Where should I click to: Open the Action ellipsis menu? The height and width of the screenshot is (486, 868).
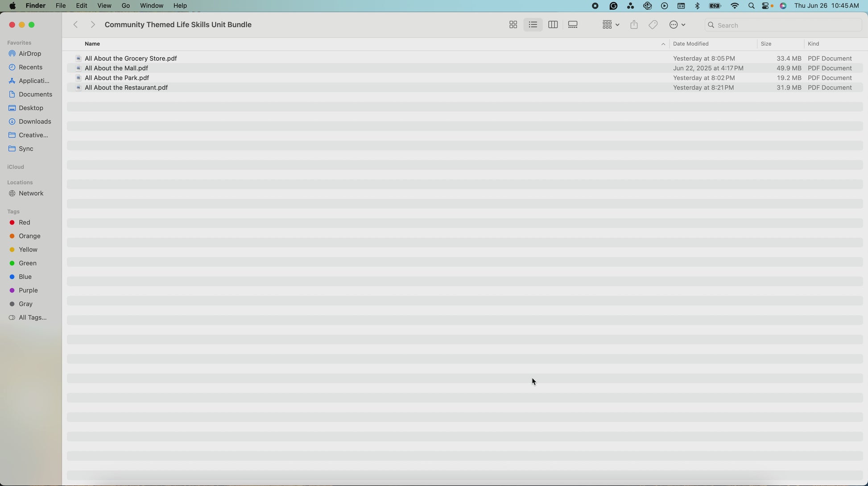coord(677,25)
